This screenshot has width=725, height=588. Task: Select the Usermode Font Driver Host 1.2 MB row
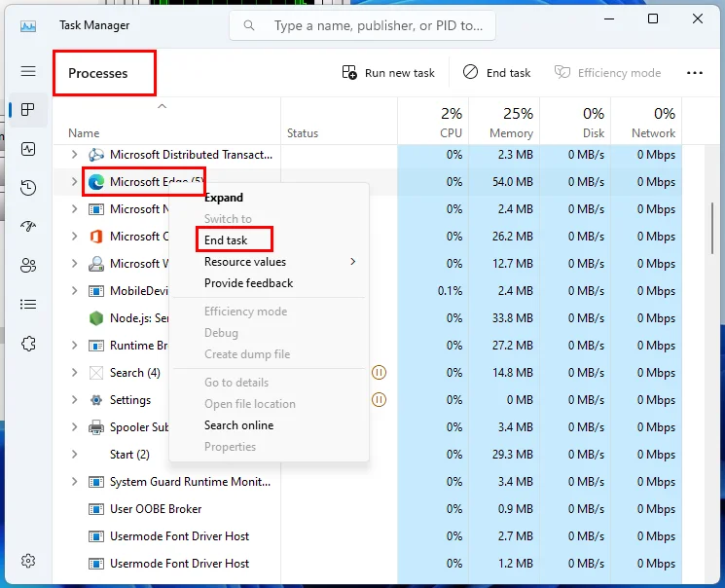(368, 564)
